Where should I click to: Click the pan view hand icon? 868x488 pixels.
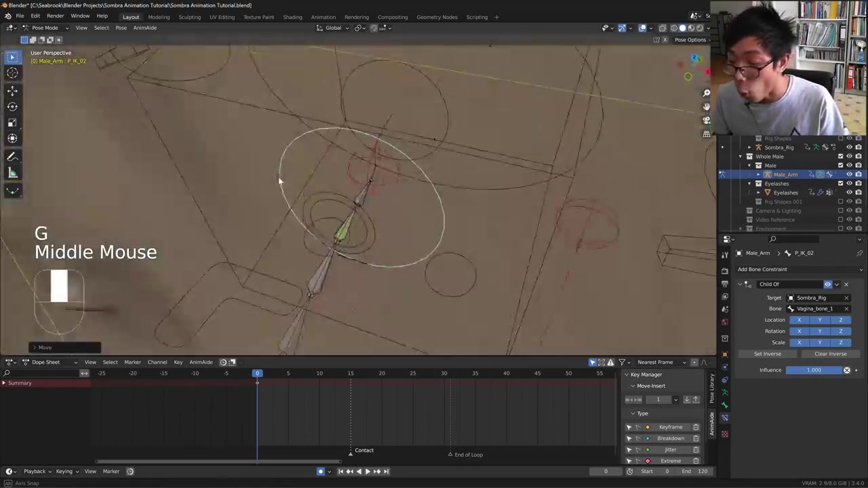pyautogui.click(x=707, y=106)
